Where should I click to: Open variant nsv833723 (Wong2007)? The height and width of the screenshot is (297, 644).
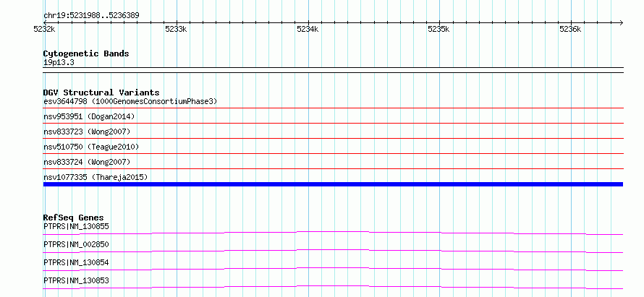pyautogui.click(x=87, y=132)
